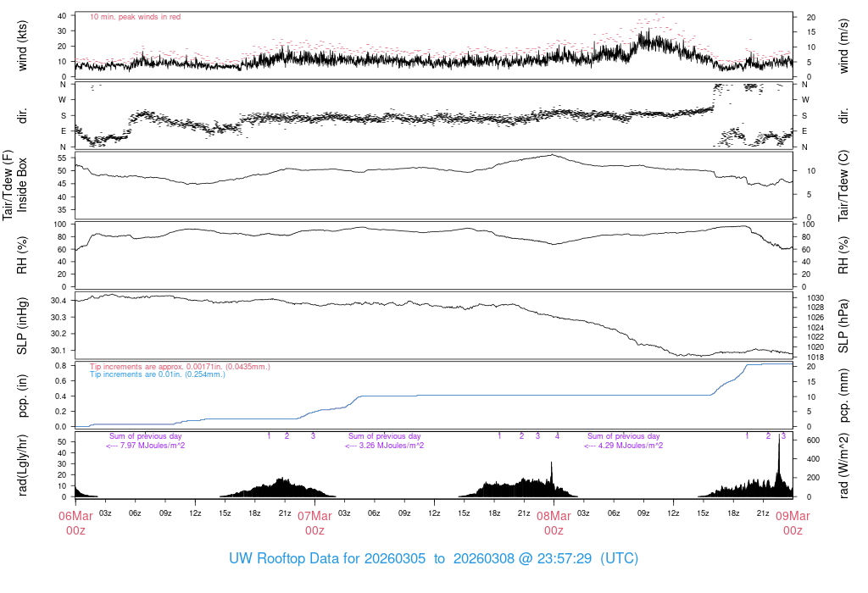This screenshot has height=593, width=868.
Task: Click the '55' tick on temperature axis
Action: 62,158
